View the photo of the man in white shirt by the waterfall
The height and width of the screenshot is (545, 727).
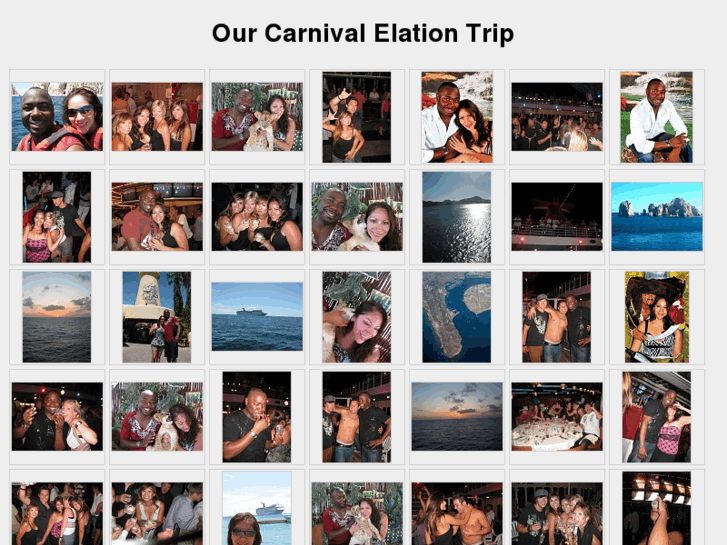point(657,117)
